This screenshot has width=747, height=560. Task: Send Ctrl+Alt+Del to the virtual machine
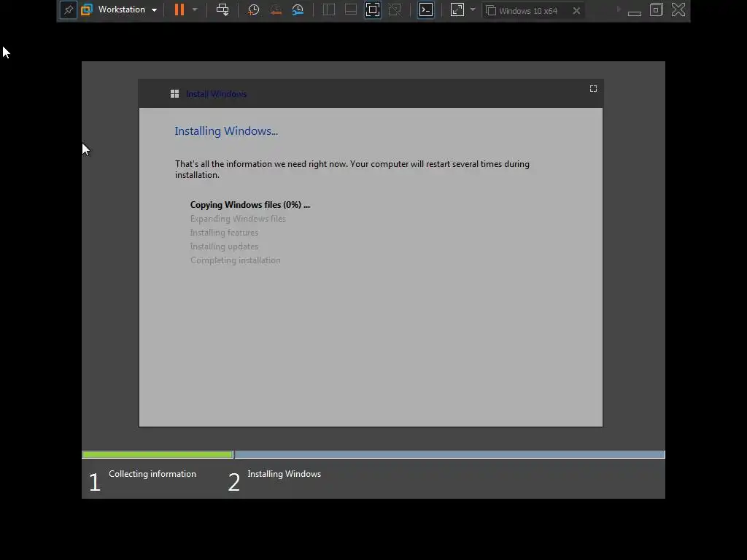pyautogui.click(x=222, y=9)
